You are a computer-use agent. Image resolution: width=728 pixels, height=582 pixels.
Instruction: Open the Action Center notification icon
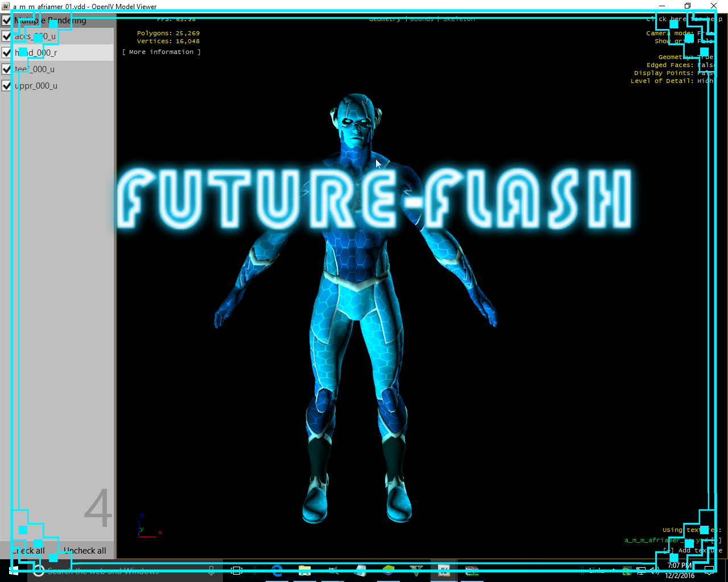coord(709,571)
